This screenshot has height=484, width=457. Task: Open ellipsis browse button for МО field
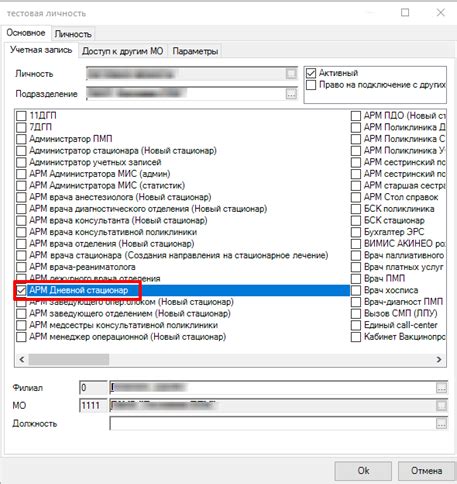click(441, 405)
